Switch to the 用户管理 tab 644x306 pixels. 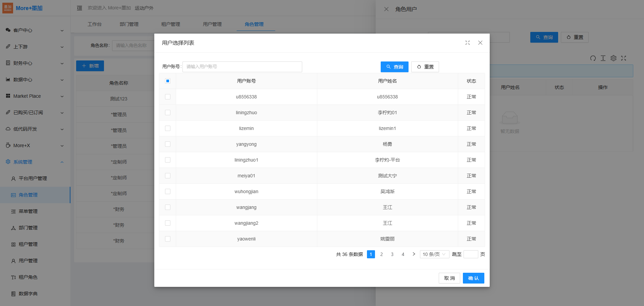click(x=212, y=24)
